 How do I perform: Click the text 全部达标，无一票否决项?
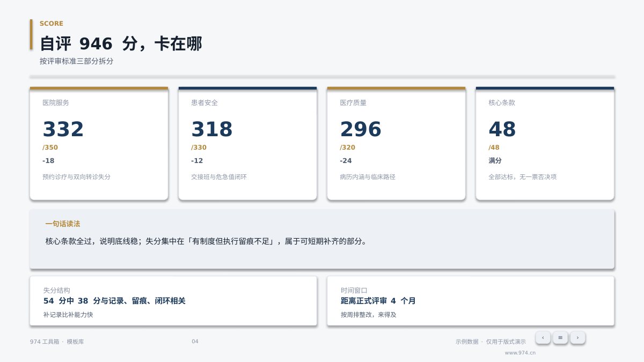coord(523,176)
